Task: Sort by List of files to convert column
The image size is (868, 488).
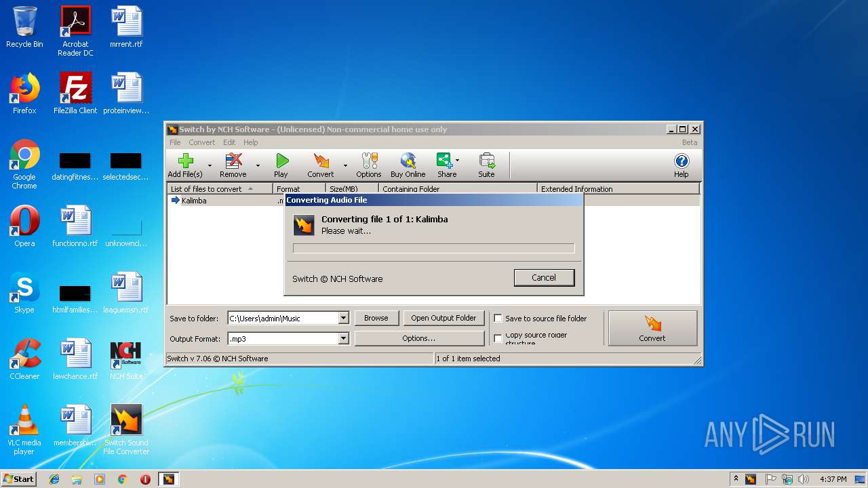Action: point(220,188)
